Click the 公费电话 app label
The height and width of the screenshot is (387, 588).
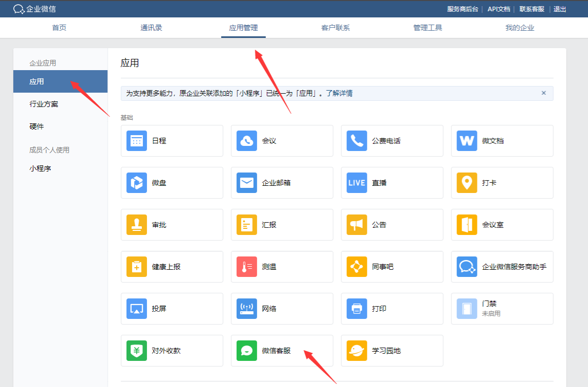pyautogui.click(x=386, y=141)
